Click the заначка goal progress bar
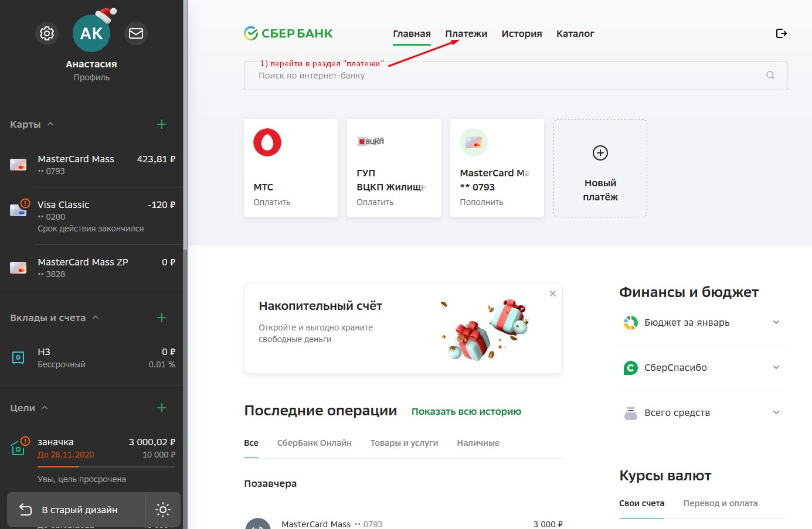This screenshot has height=529, width=812. (x=106, y=466)
